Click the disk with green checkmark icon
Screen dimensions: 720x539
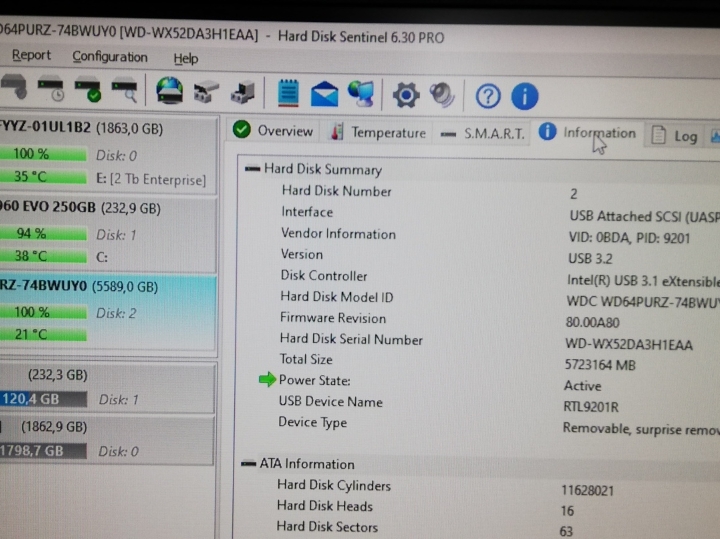88,90
